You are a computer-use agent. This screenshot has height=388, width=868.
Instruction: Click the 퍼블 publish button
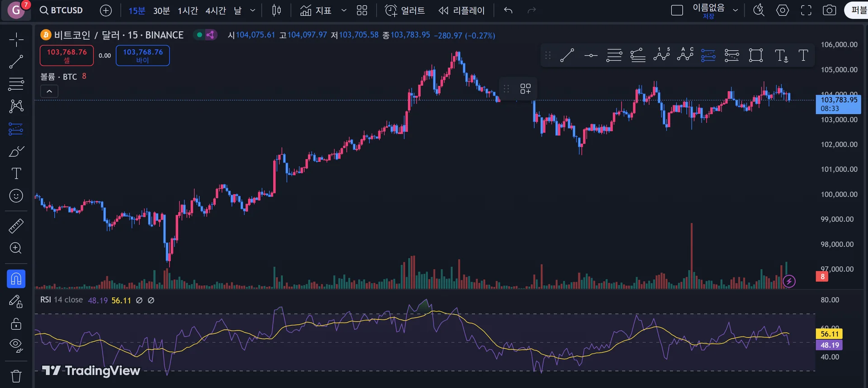pyautogui.click(x=856, y=10)
